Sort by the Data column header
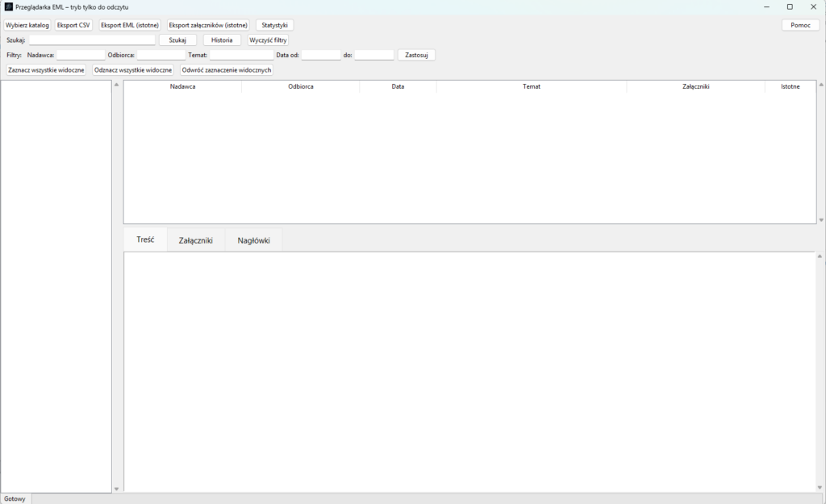 (398, 86)
